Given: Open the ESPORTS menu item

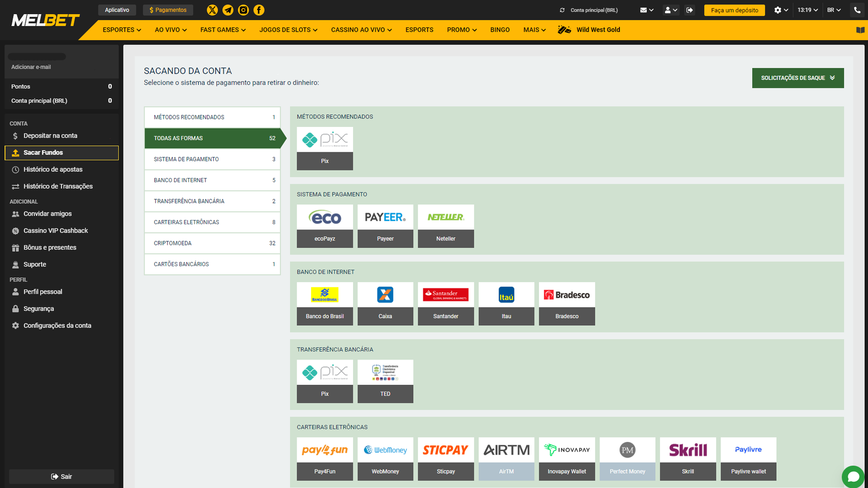Looking at the screenshot, I should click(x=419, y=30).
